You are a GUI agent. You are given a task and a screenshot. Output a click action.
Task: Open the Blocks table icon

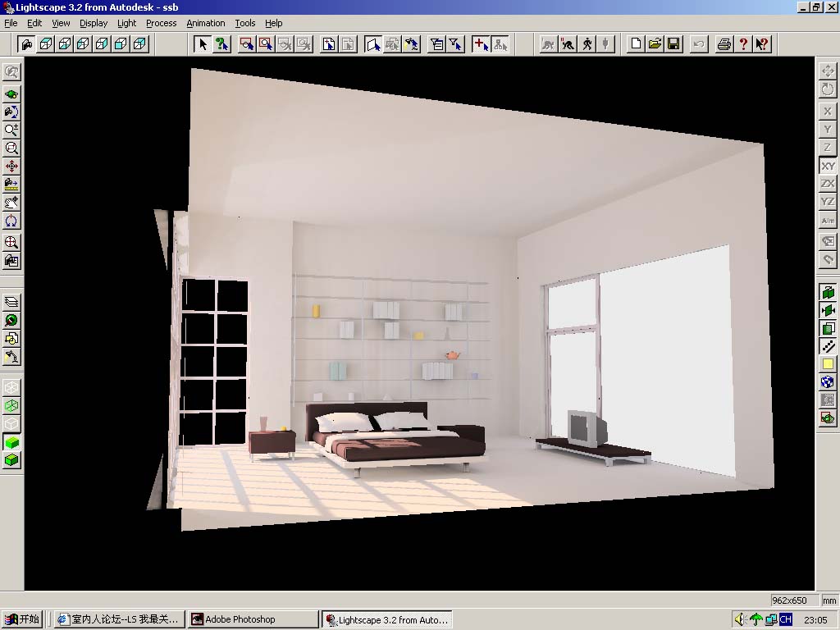click(11, 339)
